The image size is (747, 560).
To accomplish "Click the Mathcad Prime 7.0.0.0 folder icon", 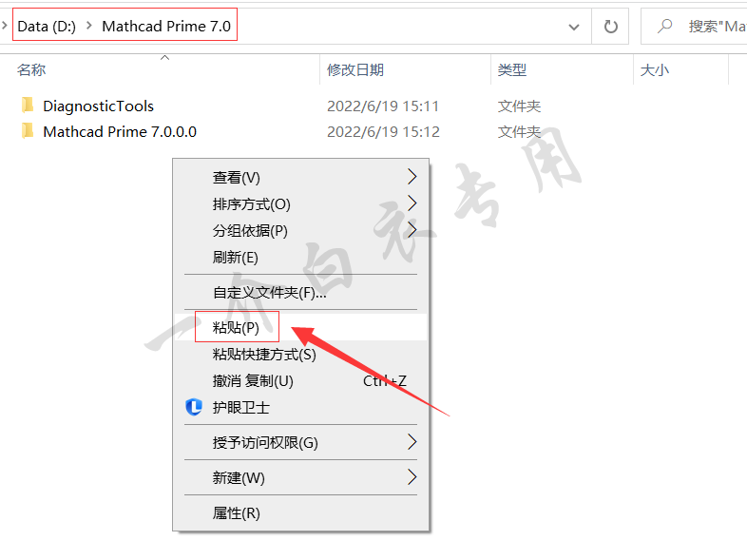I will (x=28, y=130).
